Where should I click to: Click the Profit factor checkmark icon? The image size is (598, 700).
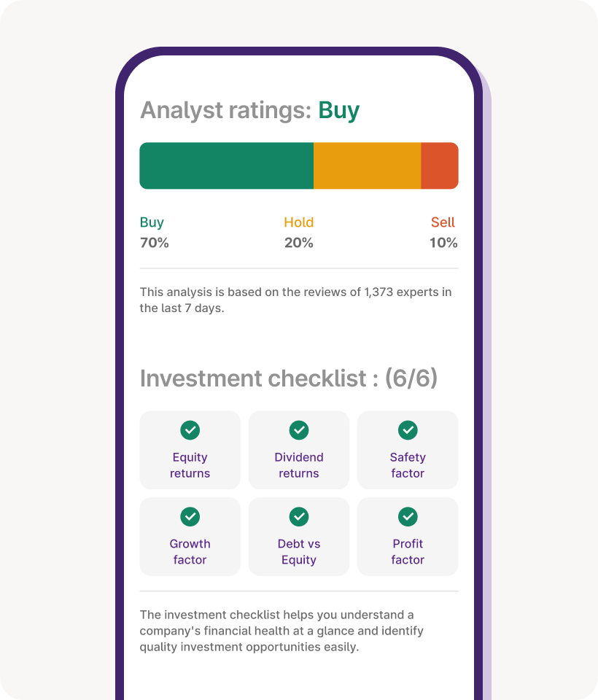(x=408, y=517)
